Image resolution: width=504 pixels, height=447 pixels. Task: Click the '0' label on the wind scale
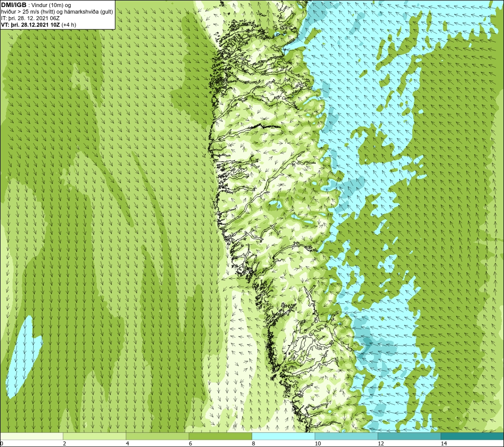(x=2, y=443)
